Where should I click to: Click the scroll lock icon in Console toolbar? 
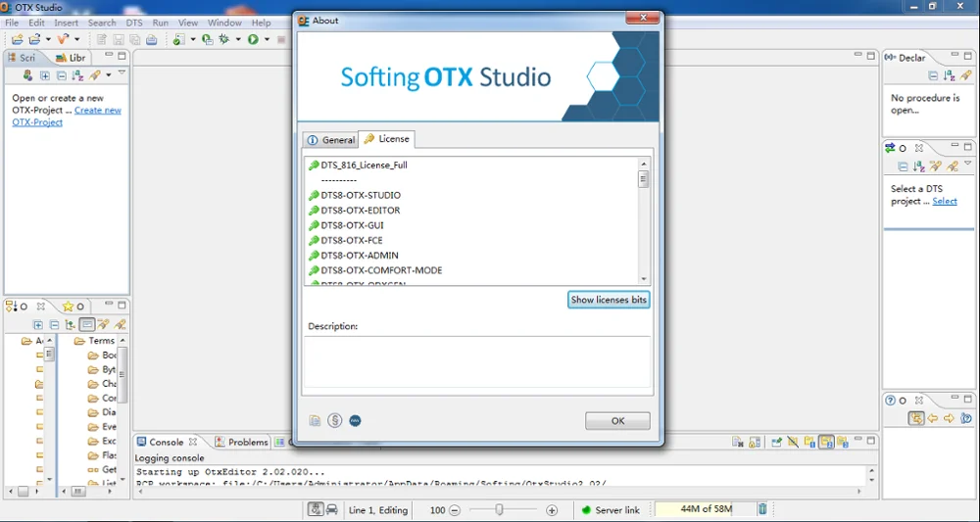[x=755, y=442]
